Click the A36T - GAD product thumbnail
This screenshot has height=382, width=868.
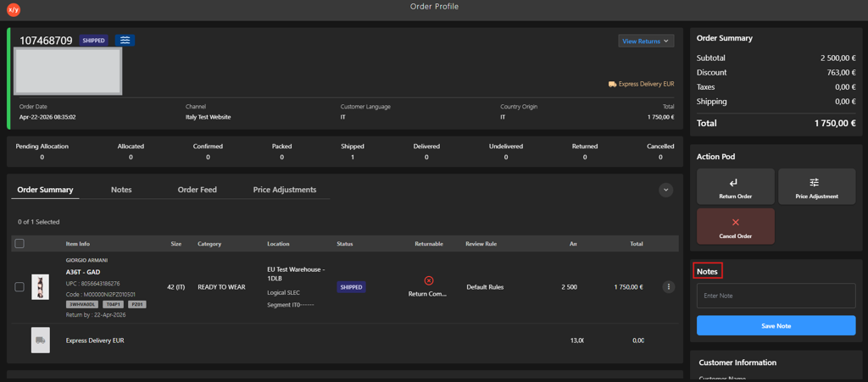41,287
